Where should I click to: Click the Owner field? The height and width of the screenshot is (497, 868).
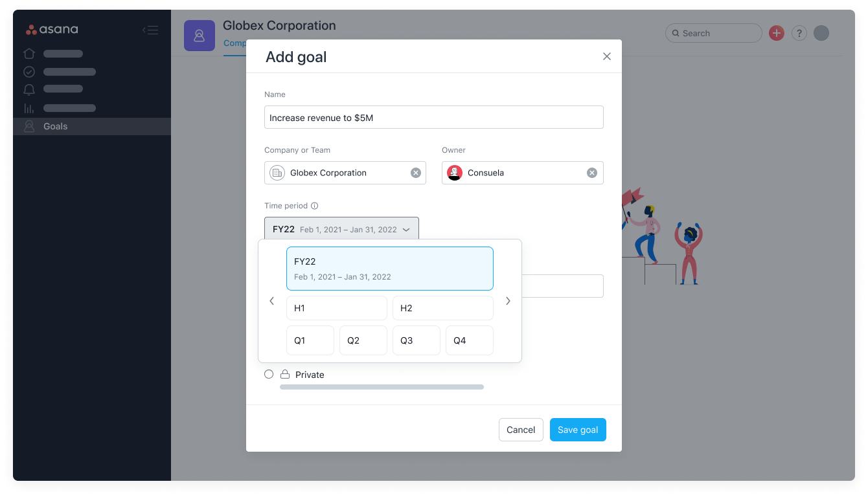[523, 173]
